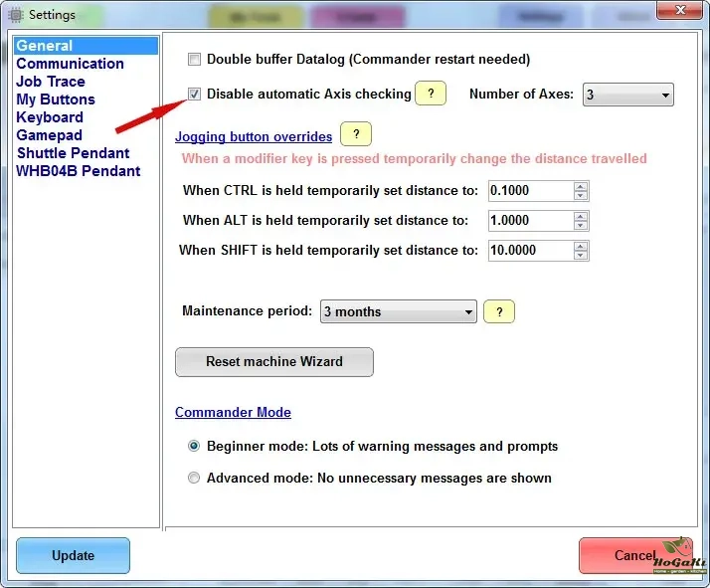Click the Update button
710x588 pixels.
click(73, 555)
